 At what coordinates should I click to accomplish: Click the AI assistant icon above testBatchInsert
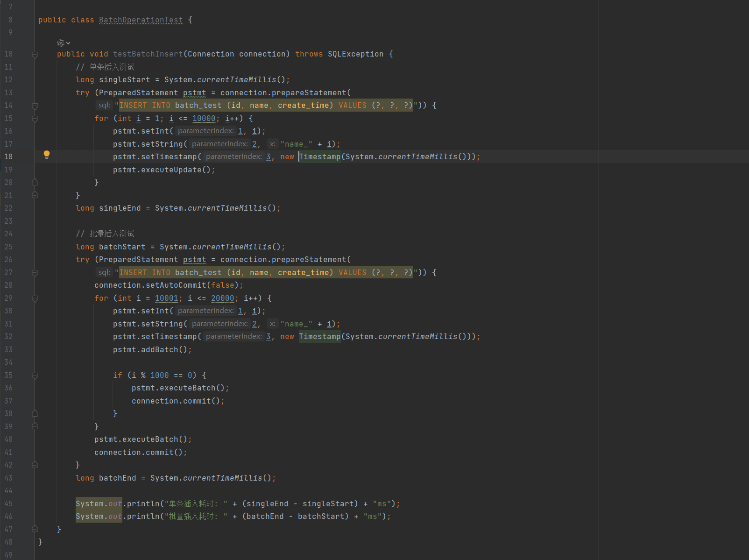60,43
